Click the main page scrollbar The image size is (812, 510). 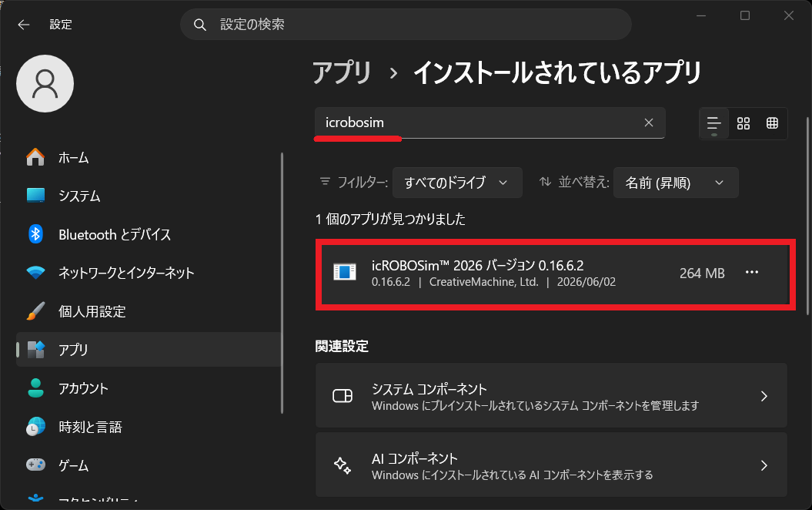point(807,216)
